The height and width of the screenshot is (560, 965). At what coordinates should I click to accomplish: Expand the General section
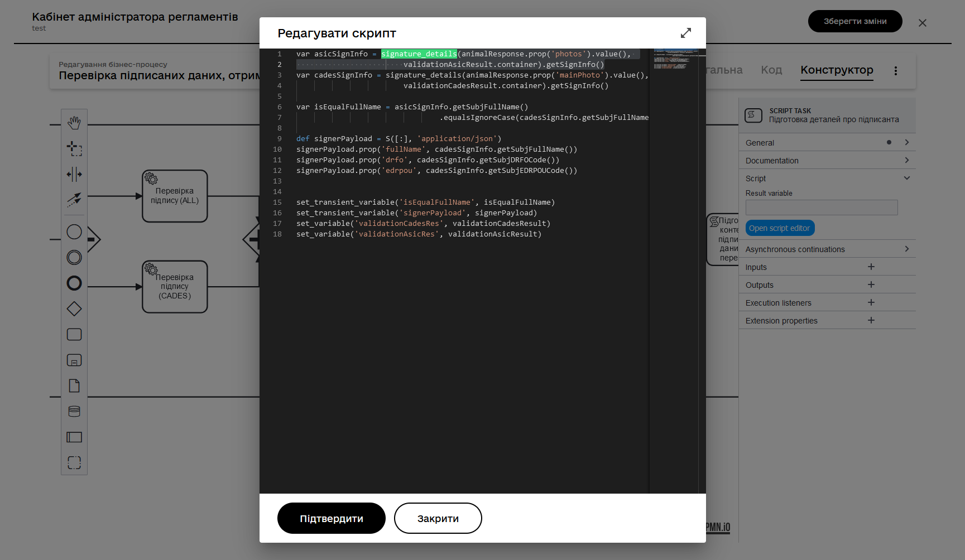tap(827, 143)
